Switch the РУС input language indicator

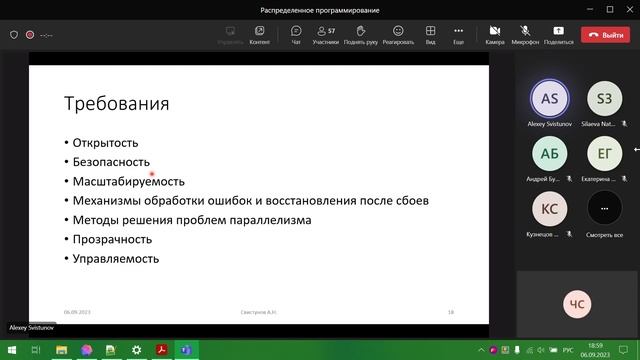(x=568, y=350)
